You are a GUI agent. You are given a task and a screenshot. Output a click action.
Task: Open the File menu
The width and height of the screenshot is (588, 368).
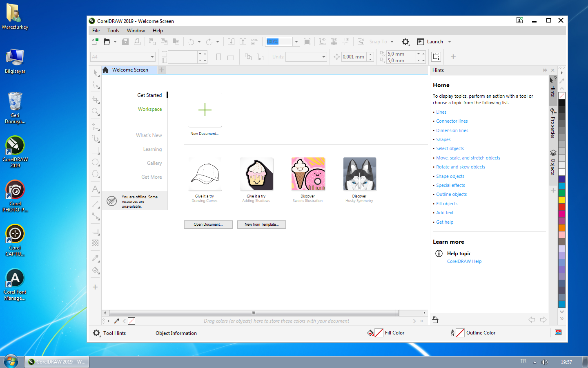pos(96,31)
